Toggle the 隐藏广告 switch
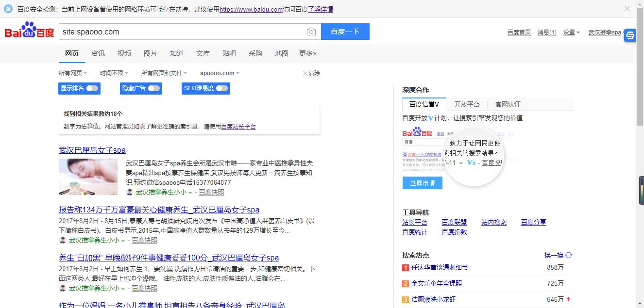Image resolution: width=644 pixels, height=308 pixels. coord(154,88)
